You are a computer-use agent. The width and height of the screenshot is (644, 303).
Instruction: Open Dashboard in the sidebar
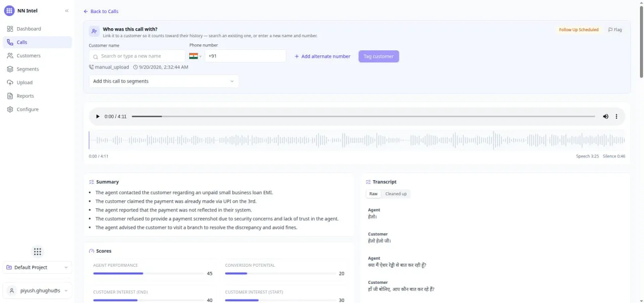coord(37,29)
